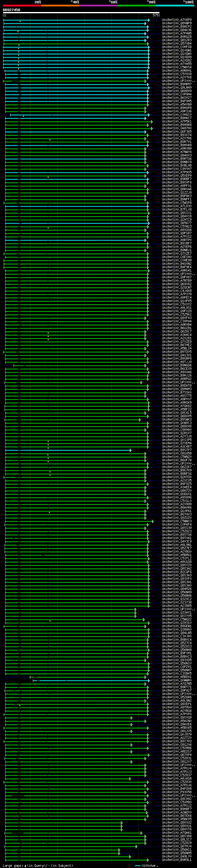Click hit label UniRef100_B6UF74

pos(177,460)
